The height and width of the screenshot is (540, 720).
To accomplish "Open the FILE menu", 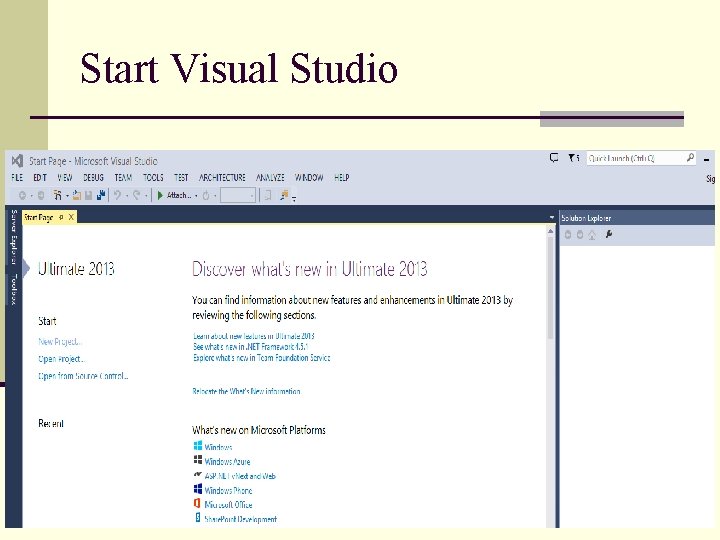I will [x=17, y=178].
